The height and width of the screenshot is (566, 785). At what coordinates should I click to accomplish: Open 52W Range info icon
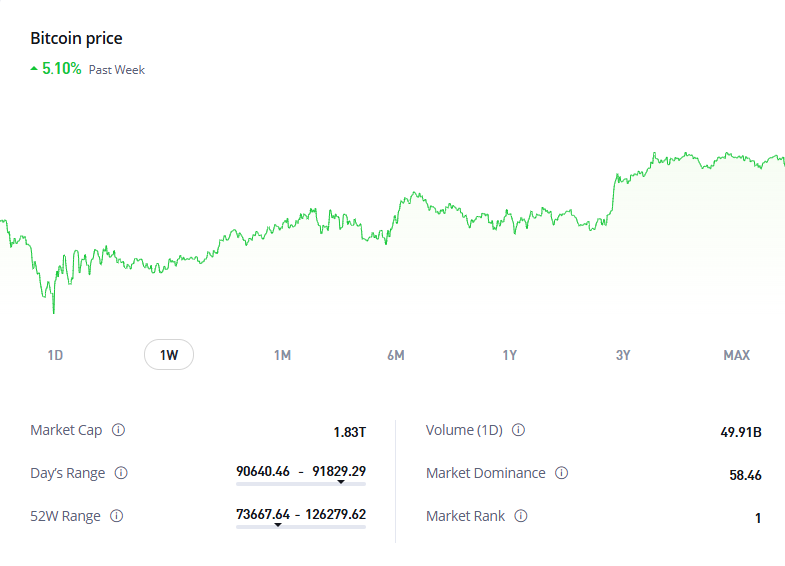(117, 516)
